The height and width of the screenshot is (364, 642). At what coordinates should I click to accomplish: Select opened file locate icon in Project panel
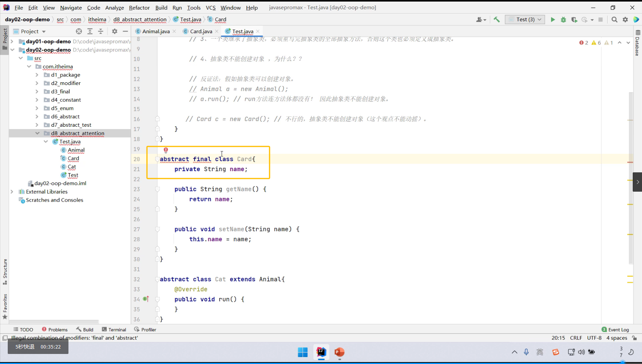(x=79, y=31)
